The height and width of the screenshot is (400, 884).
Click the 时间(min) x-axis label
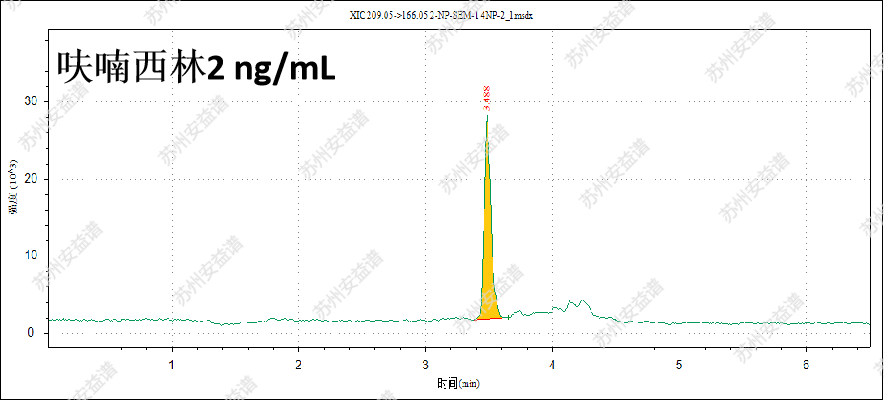tap(458, 384)
